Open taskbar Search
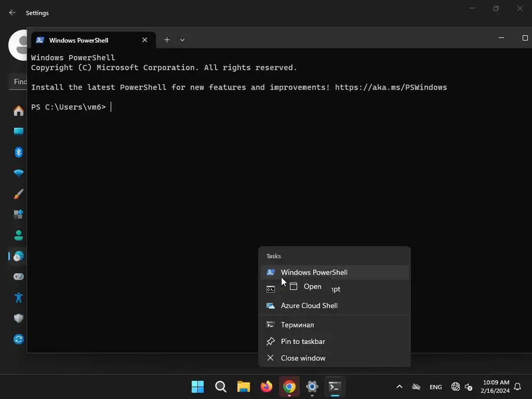Image resolution: width=532 pixels, height=399 pixels. (x=220, y=387)
